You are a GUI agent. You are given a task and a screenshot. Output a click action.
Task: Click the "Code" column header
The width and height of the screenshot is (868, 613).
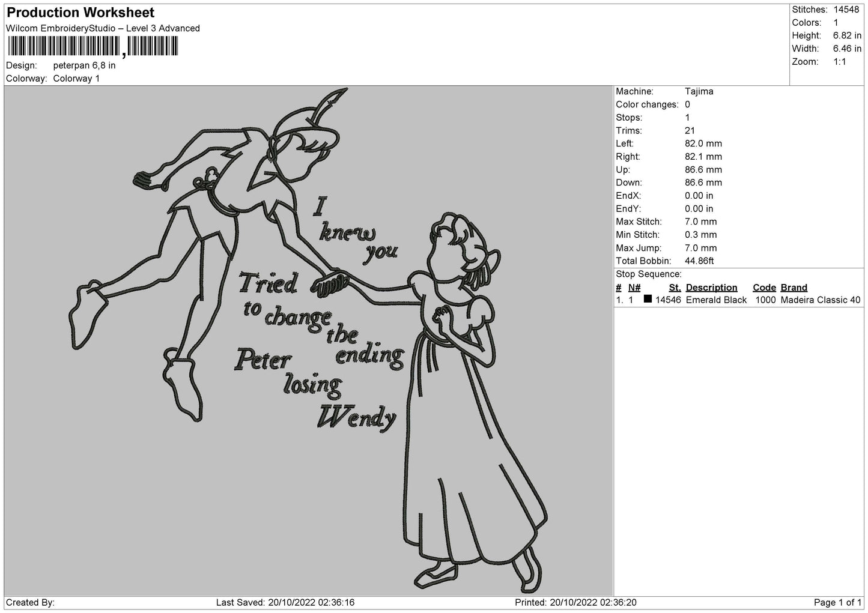pos(764,288)
